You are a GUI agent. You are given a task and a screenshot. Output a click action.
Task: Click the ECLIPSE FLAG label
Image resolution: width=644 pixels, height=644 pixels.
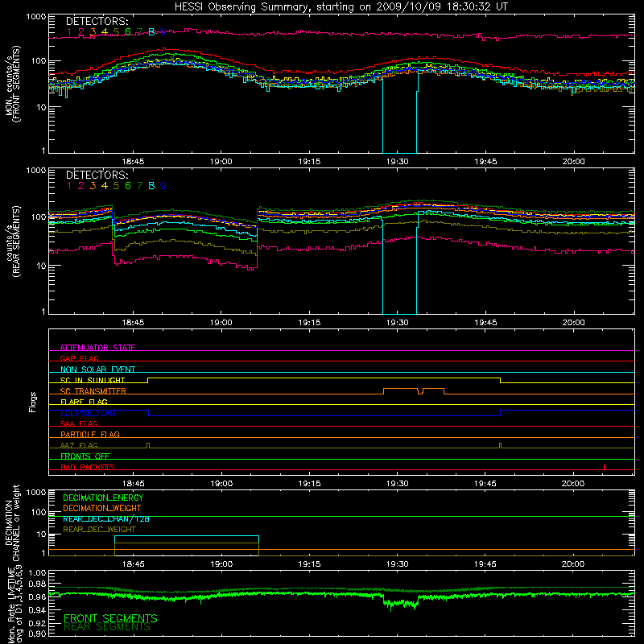tap(88, 413)
